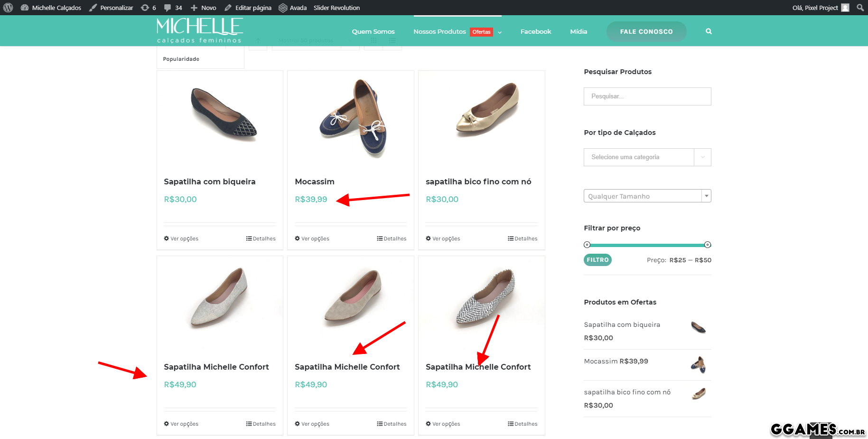Open the WordPress logo menu
Screen dimensions: 868x439
click(8, 8)
